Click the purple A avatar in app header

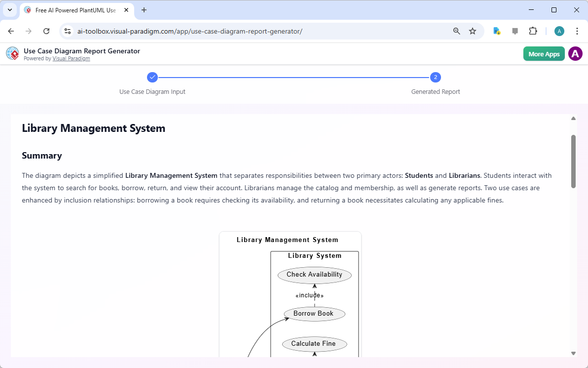click(x=575, y=53)
